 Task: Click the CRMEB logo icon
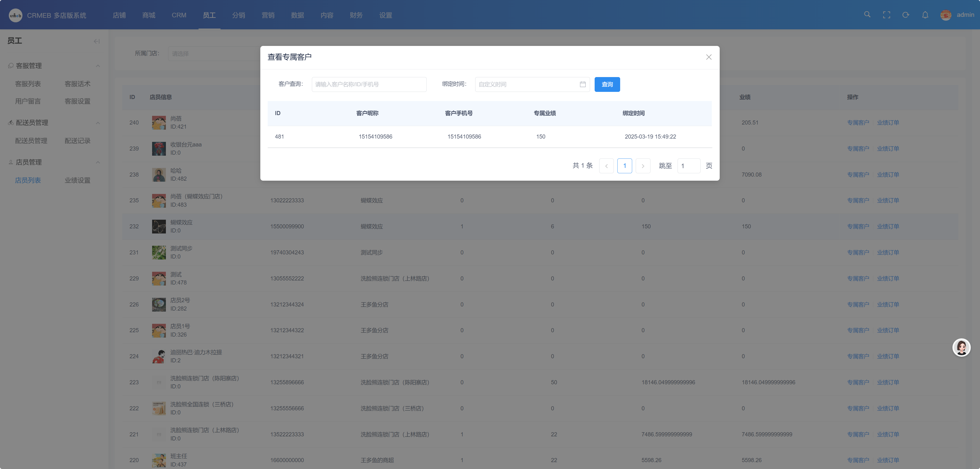15,15
